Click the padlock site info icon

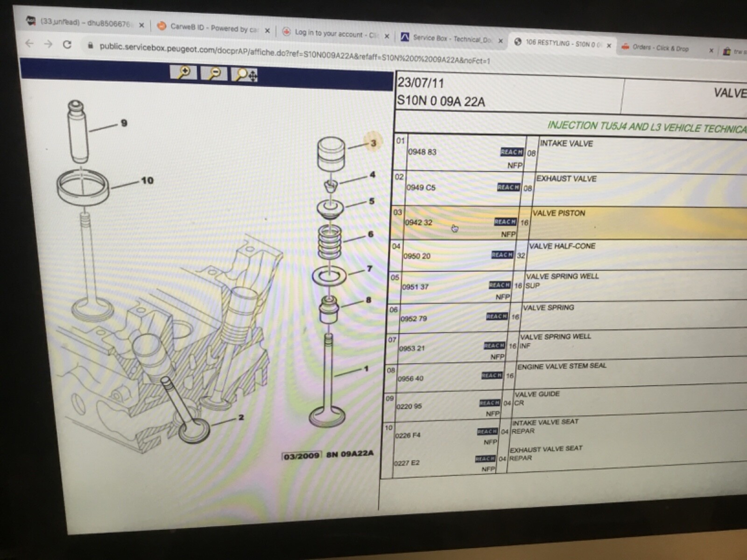(90, 46)
